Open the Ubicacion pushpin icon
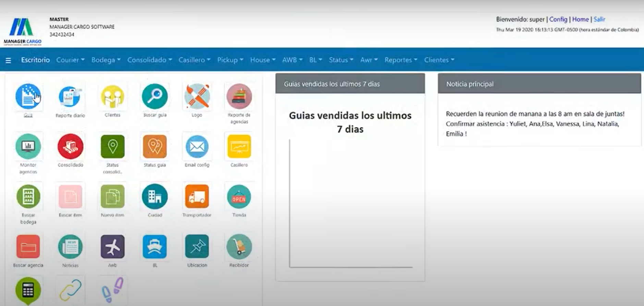The width and height of the screenshot is (644, 306). (197, 247)
